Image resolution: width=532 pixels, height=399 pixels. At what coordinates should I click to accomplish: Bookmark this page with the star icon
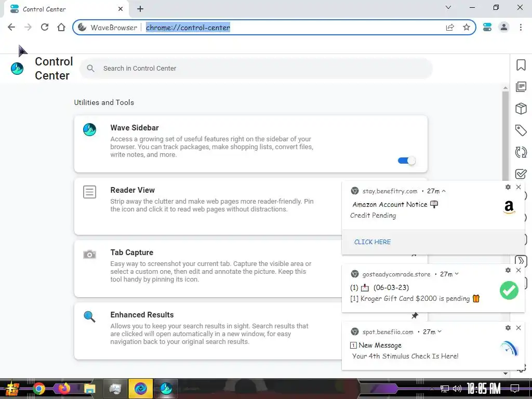coord(467,27)
